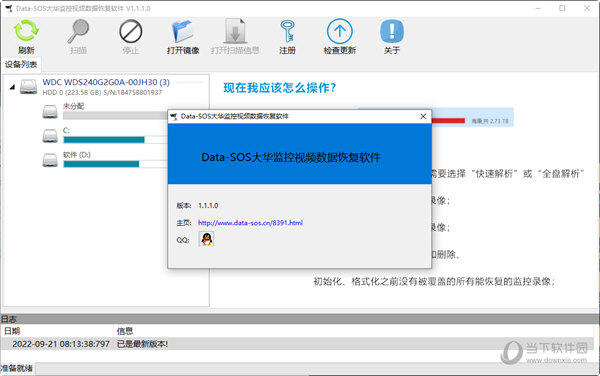This screenshot has height=376, width=600.
Task: Select the WDC WDS240G2G0A disk drive icon
Action: [29, 86]
